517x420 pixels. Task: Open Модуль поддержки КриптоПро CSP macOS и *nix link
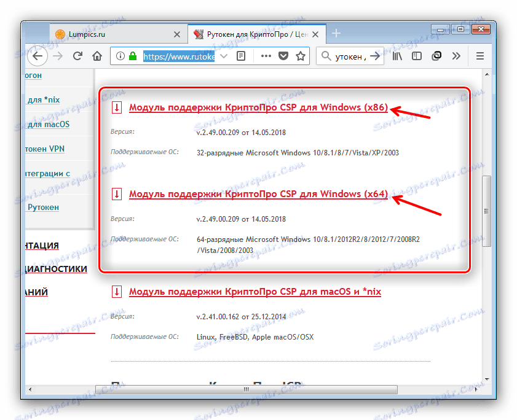[x=255, y=292]
